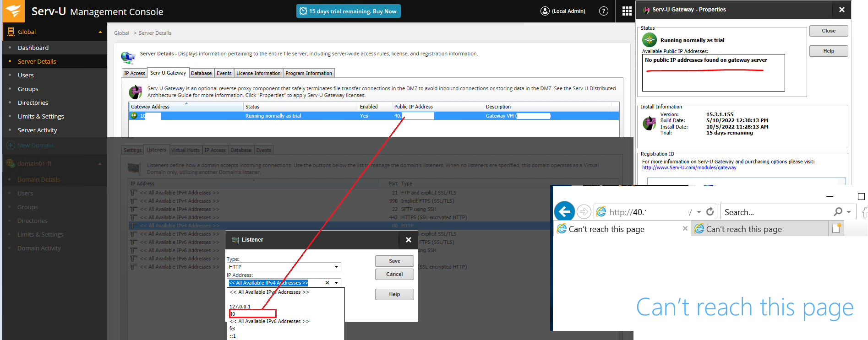Close the Listener dialog
The height and width of the screenshot is (340, 868).
pyautogui.click(x=408, y=240)
